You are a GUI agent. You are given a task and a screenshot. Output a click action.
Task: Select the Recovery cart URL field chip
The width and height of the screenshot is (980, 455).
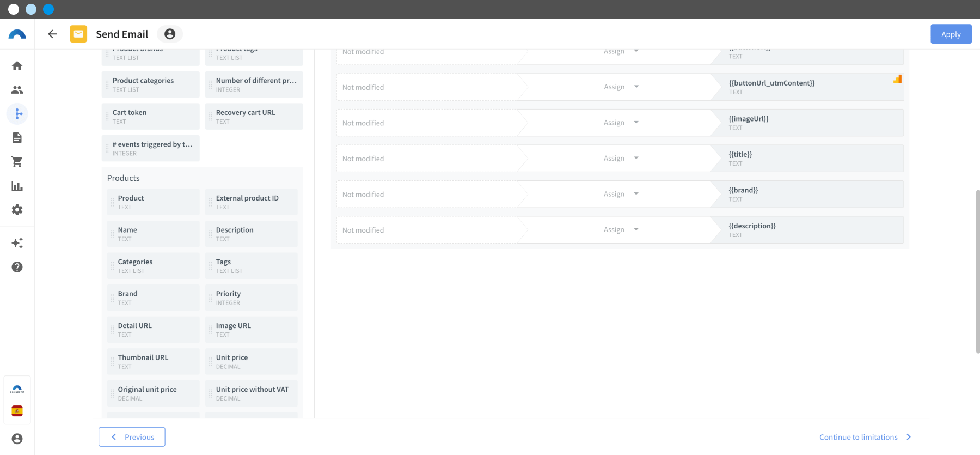tap(254, 116)
